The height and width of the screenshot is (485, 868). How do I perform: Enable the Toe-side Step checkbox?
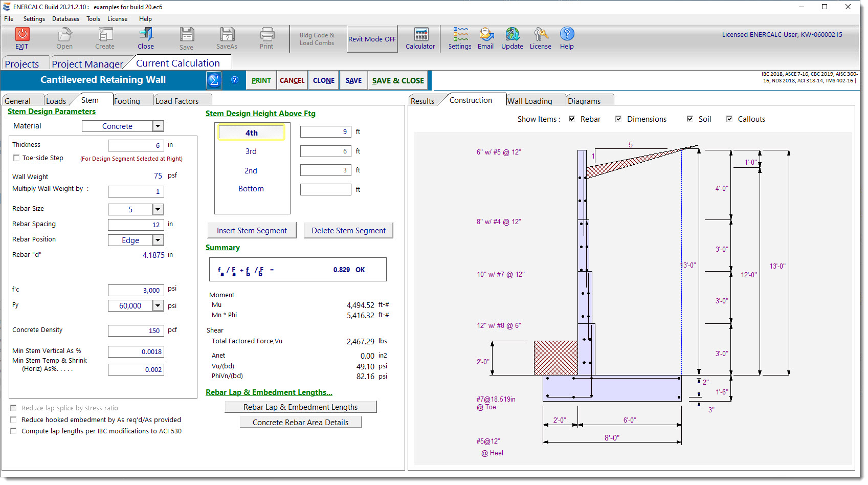click(x=16, y=158)
